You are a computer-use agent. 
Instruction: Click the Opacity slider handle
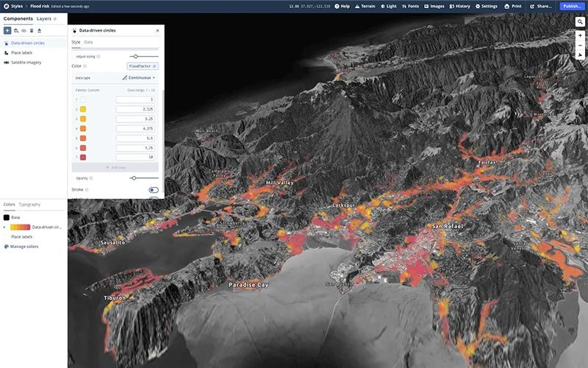(134, 178)
